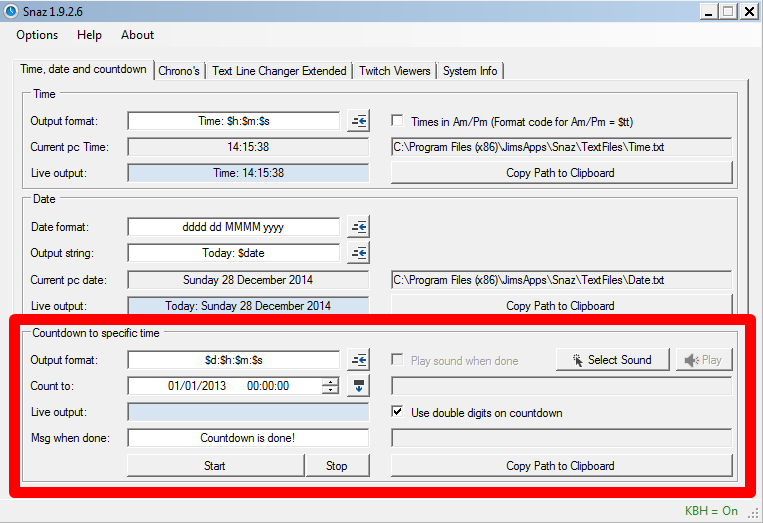Click the Snaz clock icon in title bar
This screenshot has width=763, height=523.
coord(11,11)
